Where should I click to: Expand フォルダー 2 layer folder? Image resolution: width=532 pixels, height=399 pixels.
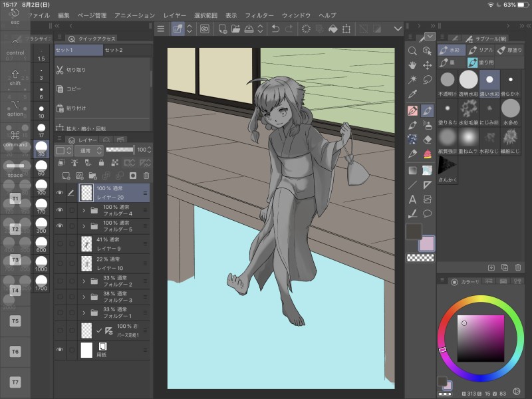[84, 281]
